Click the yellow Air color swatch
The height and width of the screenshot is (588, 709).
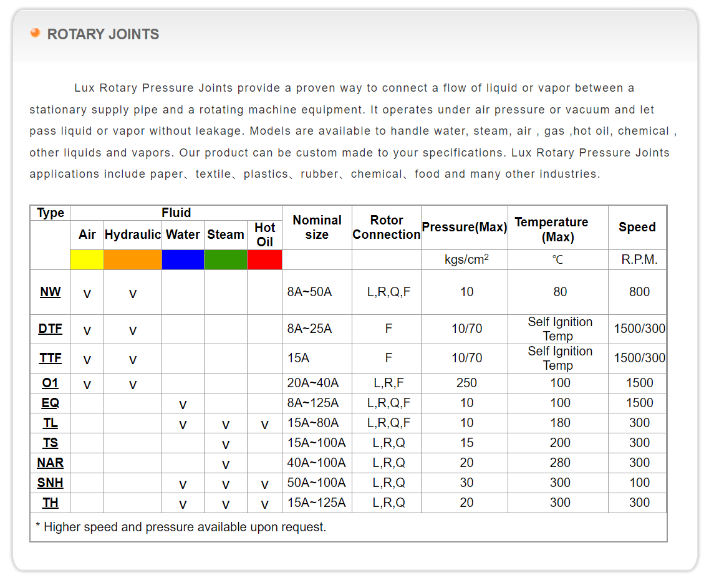(x=87, y=259)
